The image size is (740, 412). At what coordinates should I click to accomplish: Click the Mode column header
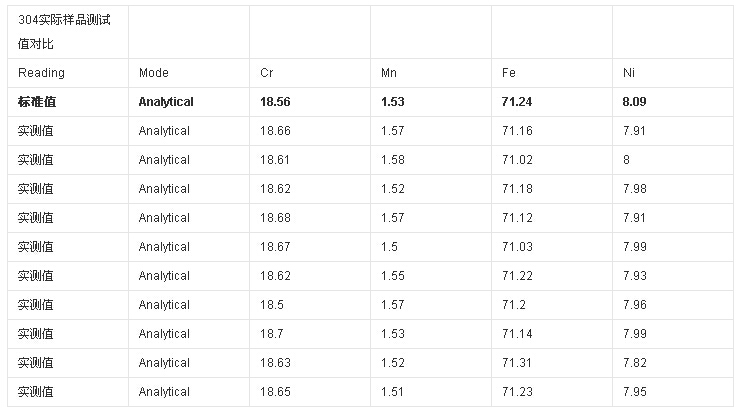(154, 73)
